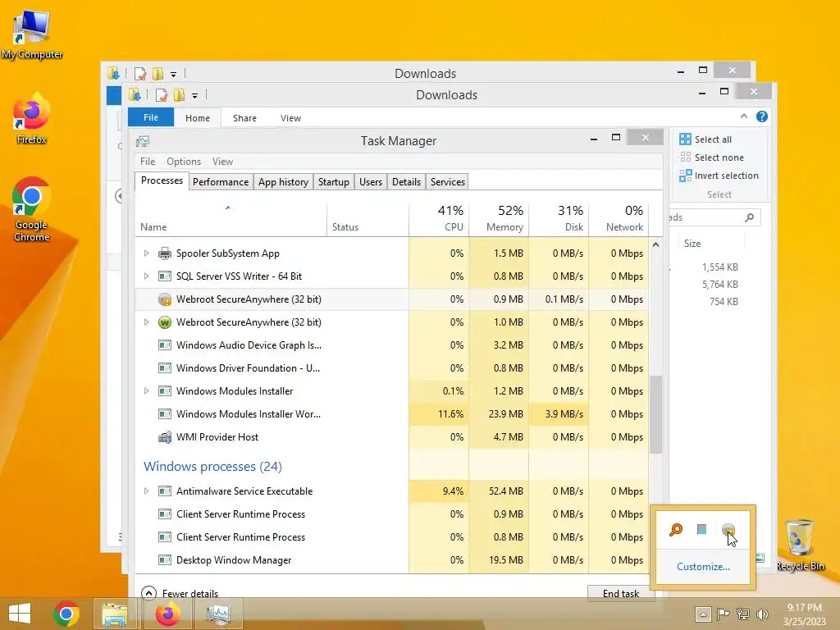
Task: Open the network tray icon
Action: click(742, 614)
